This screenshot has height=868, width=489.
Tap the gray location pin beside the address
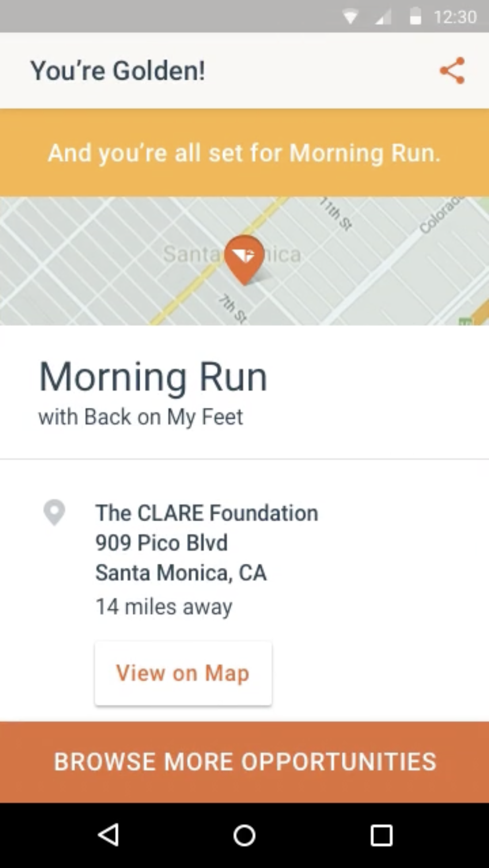click(54, 512)
